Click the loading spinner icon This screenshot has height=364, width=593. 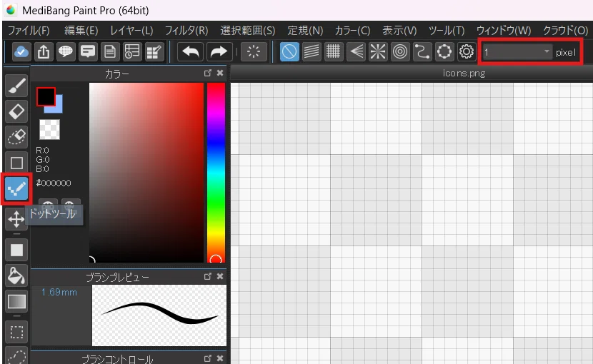254,52
